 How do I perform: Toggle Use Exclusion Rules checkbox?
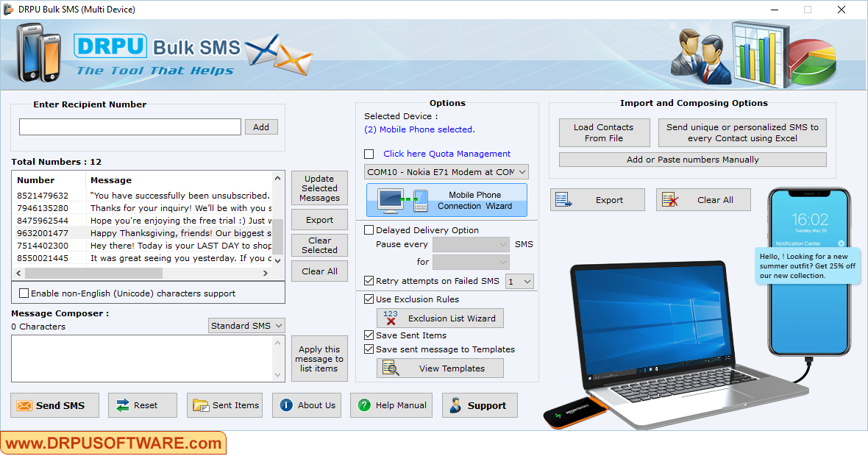(x=369, y=299)
